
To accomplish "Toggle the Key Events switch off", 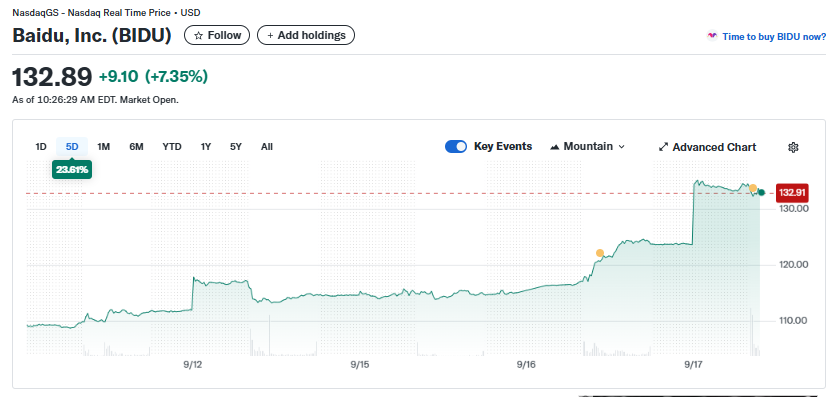I will point(456,147).
